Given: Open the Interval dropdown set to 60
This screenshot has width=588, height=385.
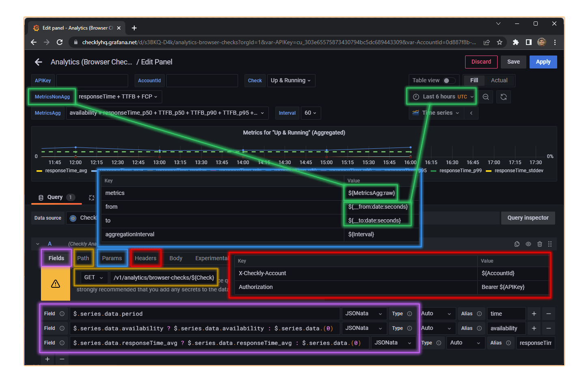Looking at the screenshot, I should (311, 113).
